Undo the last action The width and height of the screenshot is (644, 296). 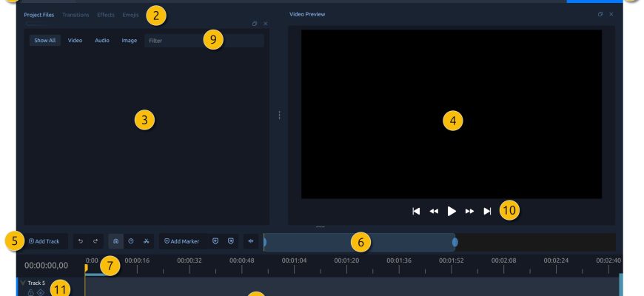[x=81, y=241]
